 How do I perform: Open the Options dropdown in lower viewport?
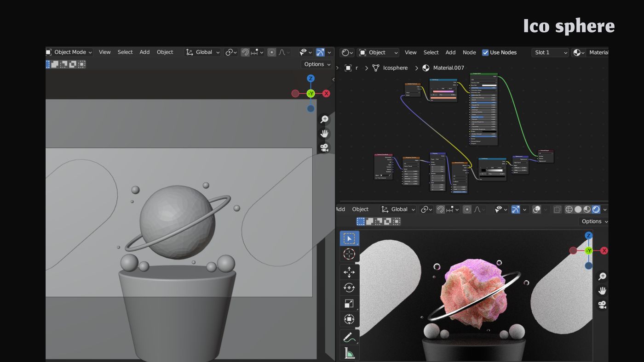tap(593, 221)
